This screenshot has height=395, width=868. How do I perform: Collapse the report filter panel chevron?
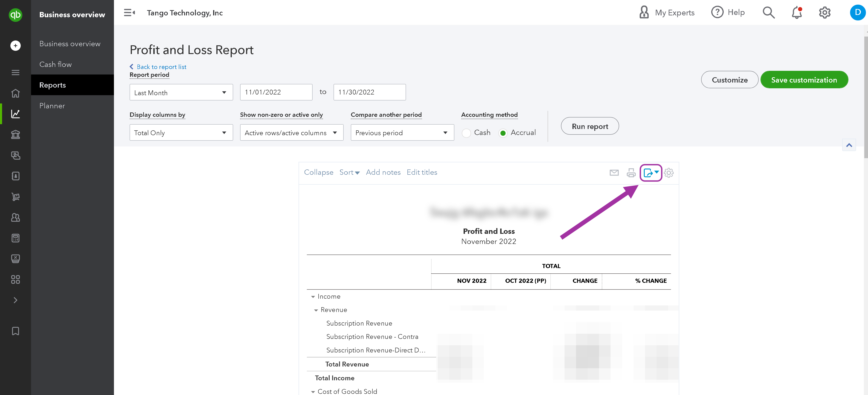[849, 145]
